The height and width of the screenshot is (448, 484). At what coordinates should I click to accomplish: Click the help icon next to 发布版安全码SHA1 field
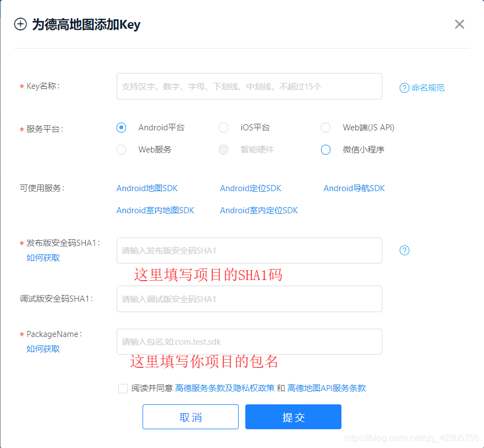point(404,250)
